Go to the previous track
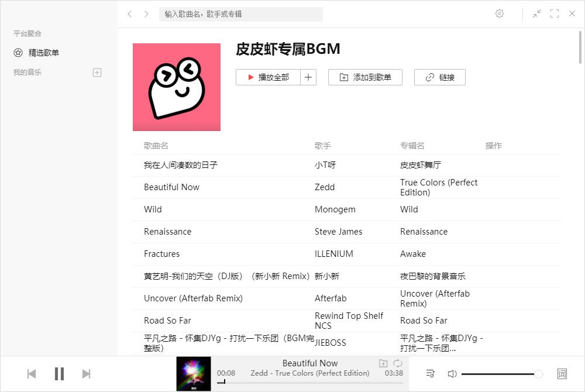Viewport: 585px width, 392px height. click(32, 374)
